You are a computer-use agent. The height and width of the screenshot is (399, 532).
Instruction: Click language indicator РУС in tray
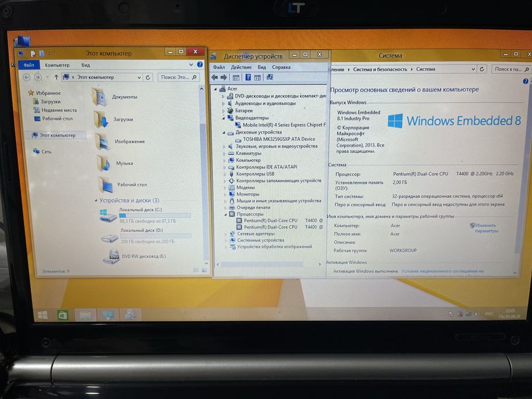pyautogui.click(x=489, y=314)
